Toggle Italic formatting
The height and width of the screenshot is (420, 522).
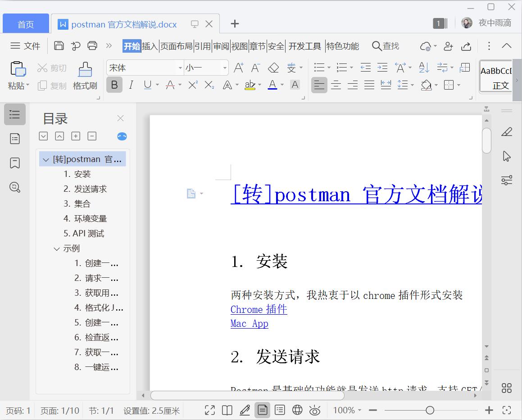point(131,85)
